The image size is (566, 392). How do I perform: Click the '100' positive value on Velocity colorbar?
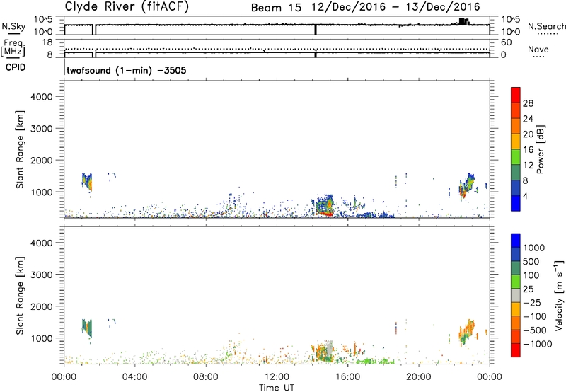[x=531, y=275]
